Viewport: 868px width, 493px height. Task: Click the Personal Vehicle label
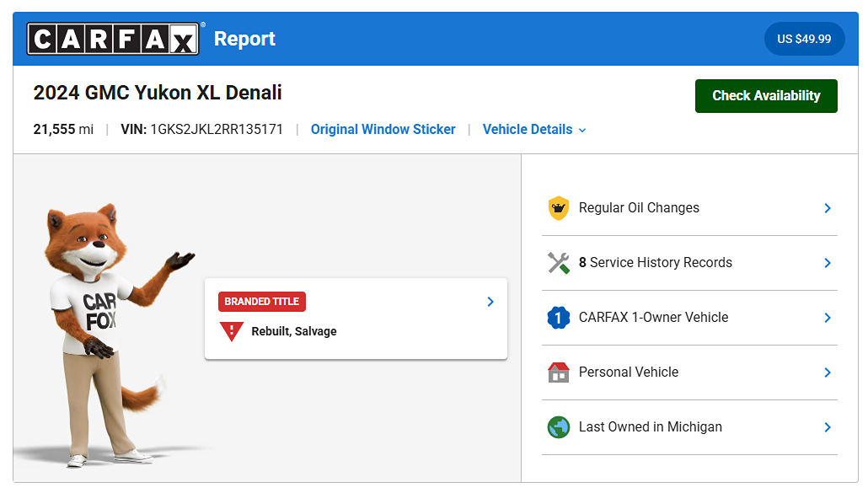629,372
